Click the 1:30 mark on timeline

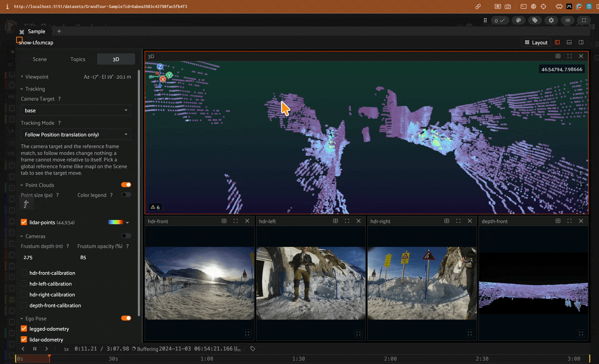[x=298, y=359]
